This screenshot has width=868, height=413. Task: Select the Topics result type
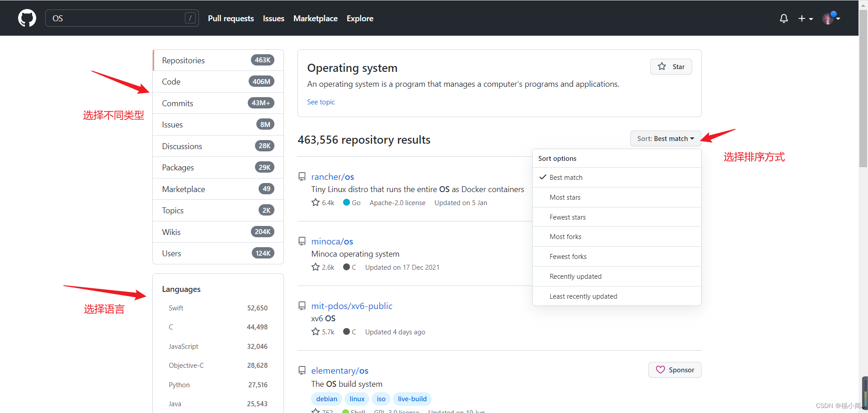pyautogui.click(x=218, y=211)
